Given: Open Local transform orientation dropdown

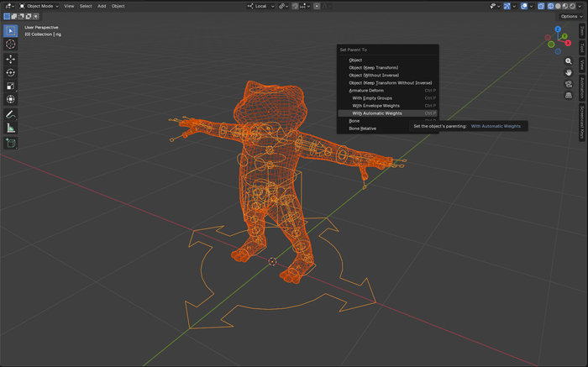Looking at the screenshot, I should [262, 6].
